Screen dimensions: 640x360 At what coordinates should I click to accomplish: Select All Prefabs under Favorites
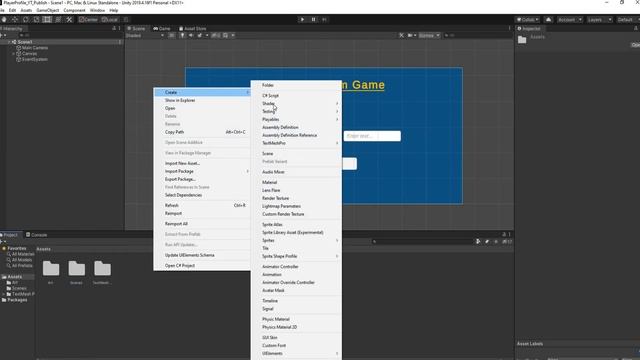click(x=19, y=266)
